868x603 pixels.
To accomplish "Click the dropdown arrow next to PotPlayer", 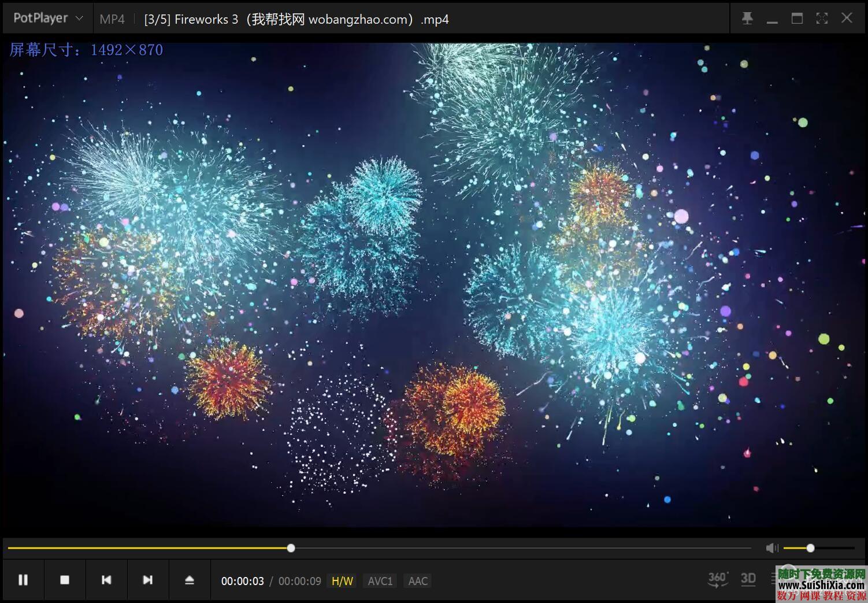I will pyautogui.click(x=80, y=19).
